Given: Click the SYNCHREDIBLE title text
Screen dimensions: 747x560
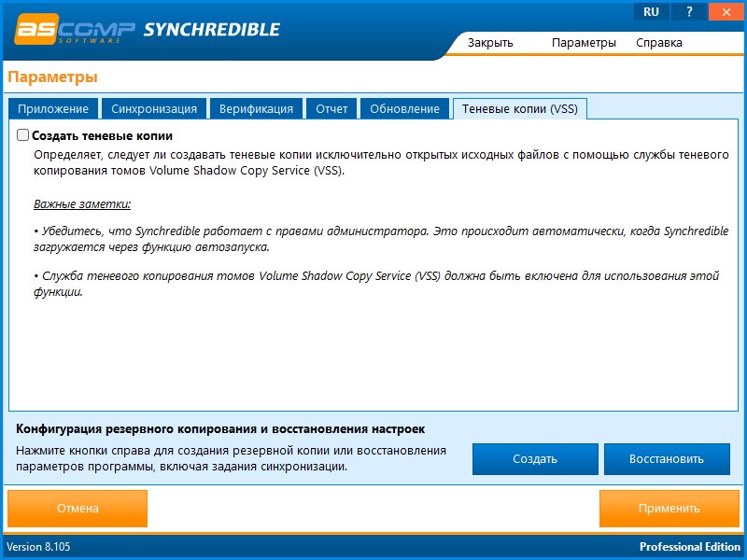Looking at the screenshot, I should [x=212, y=30].
